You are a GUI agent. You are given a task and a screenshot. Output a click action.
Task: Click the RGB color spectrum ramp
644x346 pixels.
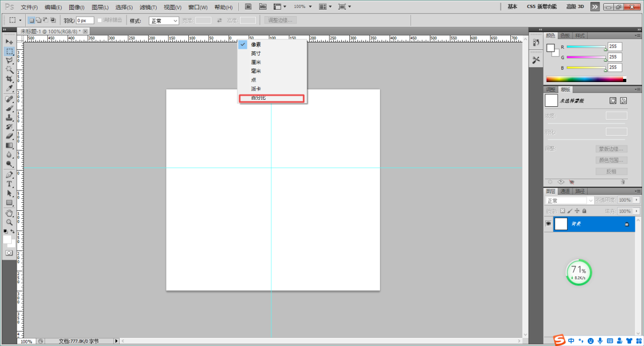point(585,79)
